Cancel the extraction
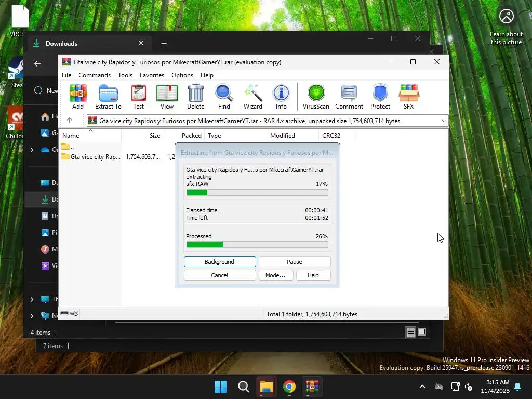Viewport: 532px width, 399px height. [220, 275]
